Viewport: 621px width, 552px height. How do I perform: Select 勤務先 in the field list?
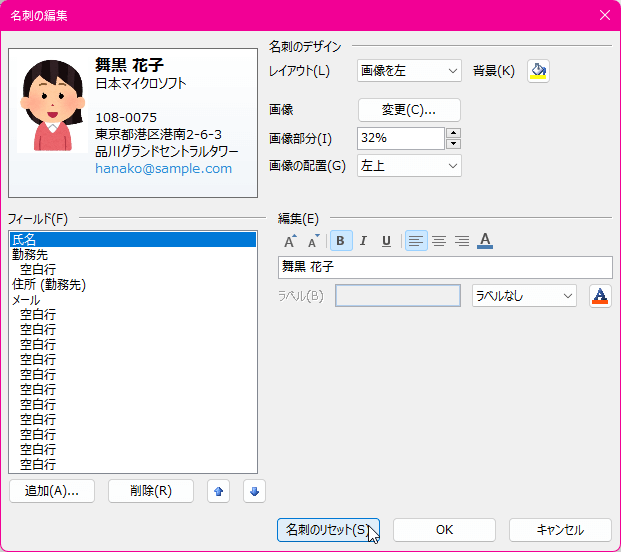133,255
